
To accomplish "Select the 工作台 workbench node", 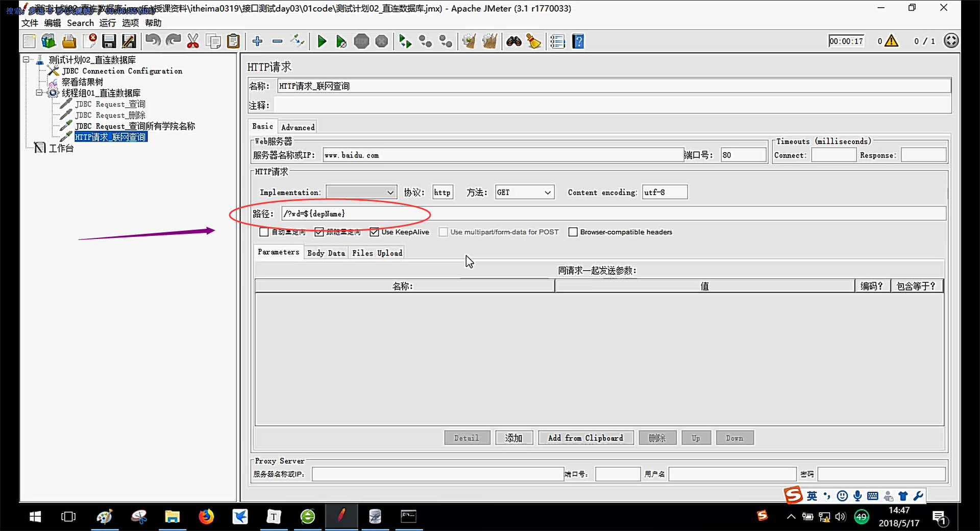I will [61, 148].
